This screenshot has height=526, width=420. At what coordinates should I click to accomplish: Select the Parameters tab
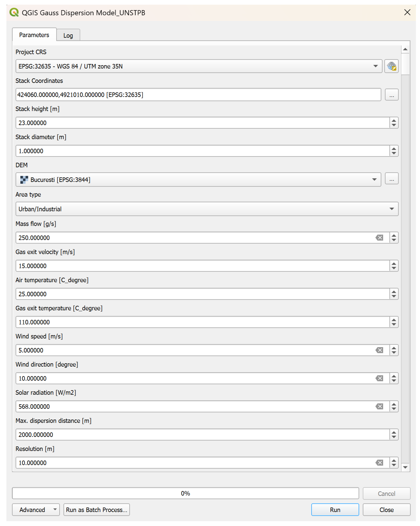coord(34,35)
